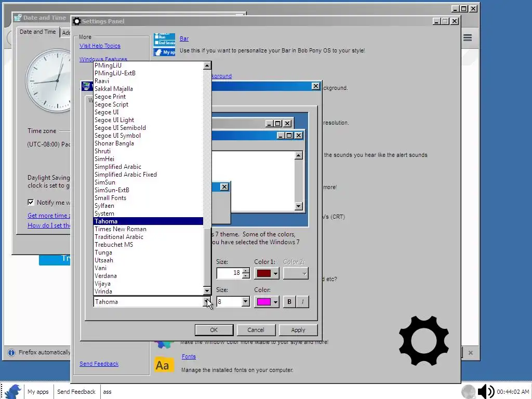Click the Apply button
532x399 pixels.
tap(298, 330)
